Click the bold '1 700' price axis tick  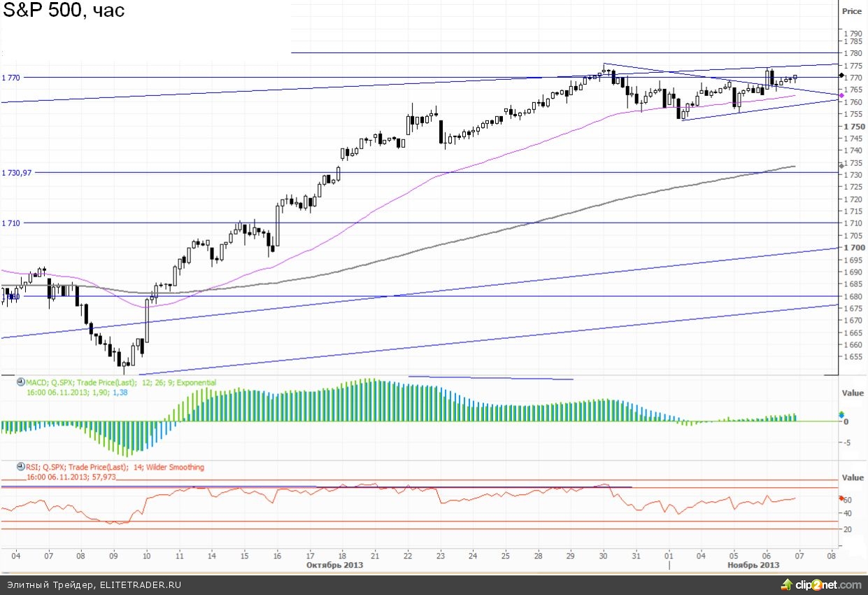tap(854, 247)
